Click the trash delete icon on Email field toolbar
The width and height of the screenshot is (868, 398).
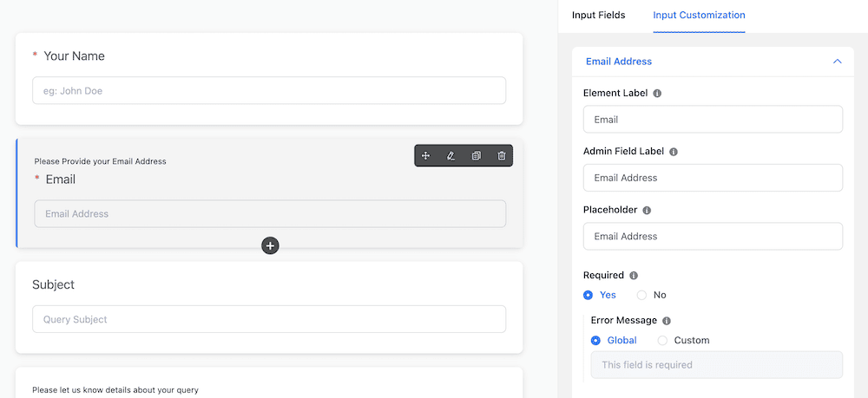502,156
